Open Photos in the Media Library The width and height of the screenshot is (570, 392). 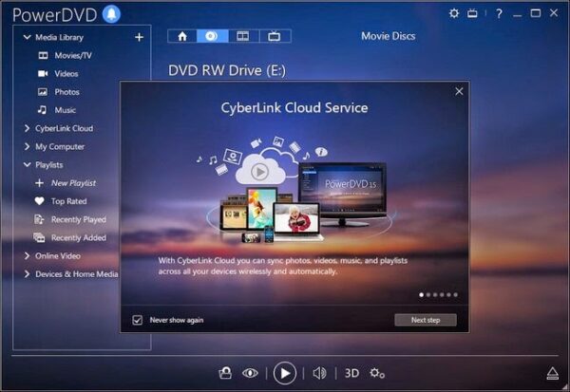(x=59, y=92)
